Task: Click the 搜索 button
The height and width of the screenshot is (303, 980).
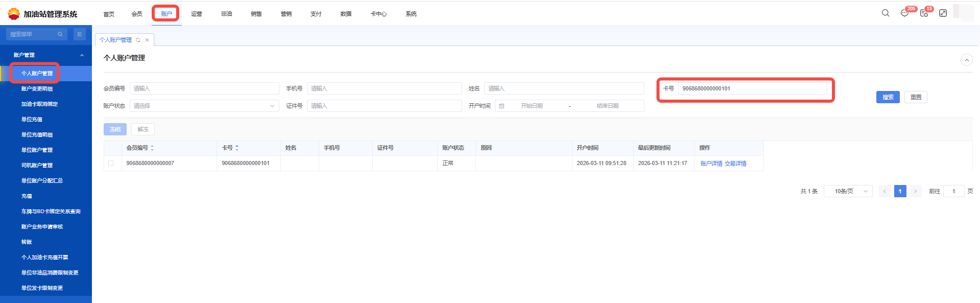Action: tap(888, 97)
